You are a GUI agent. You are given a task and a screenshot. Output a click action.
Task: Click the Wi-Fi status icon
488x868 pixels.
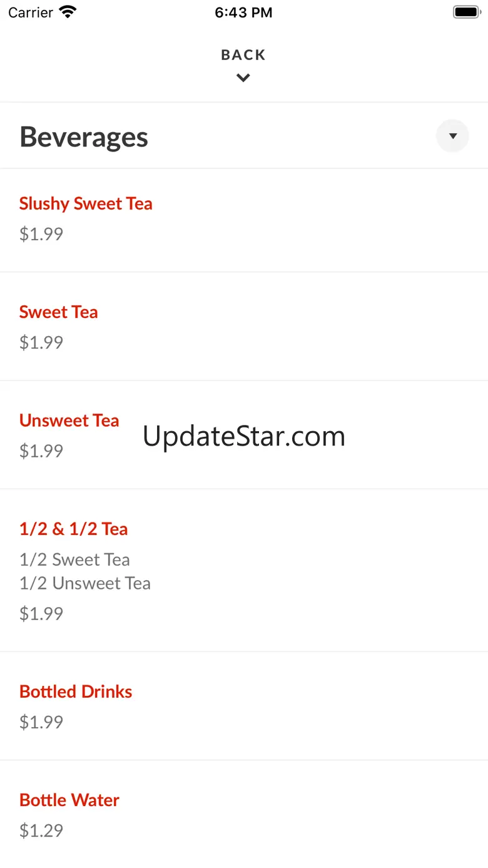click(68, 12)
